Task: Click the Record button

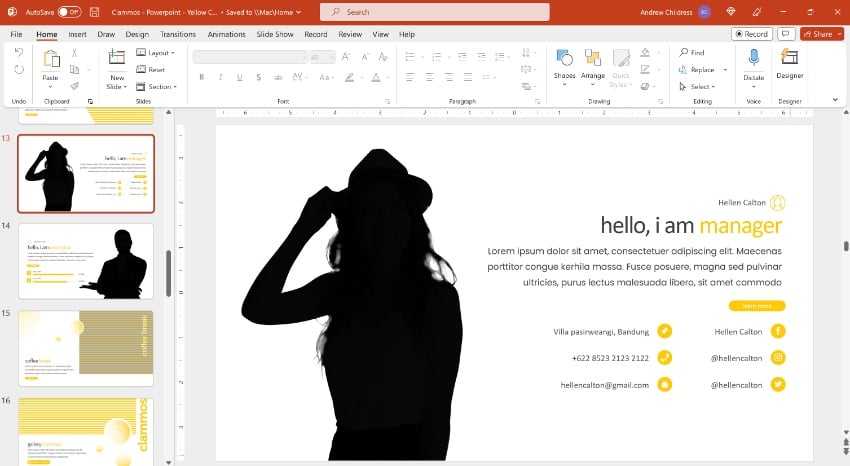Action: [751, 34]
